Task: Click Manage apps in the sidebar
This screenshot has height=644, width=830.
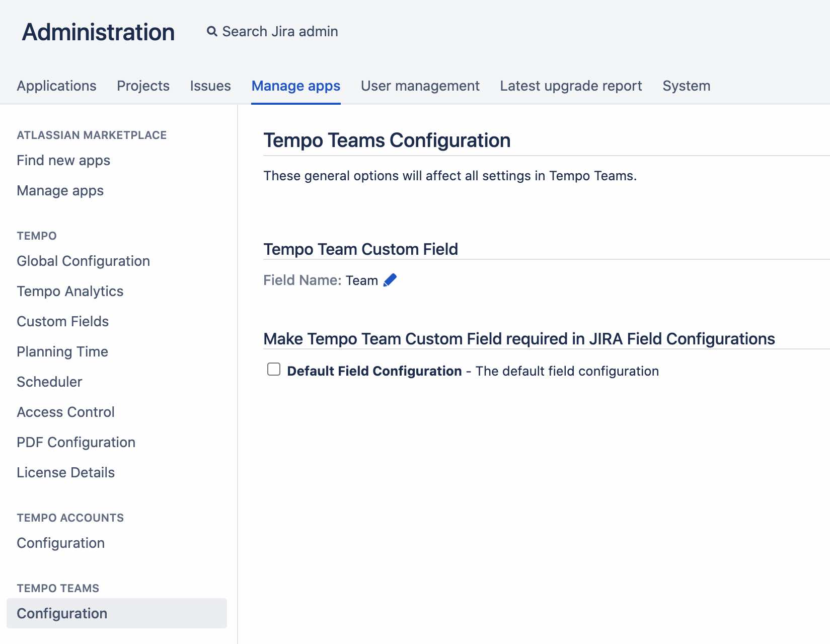Action: click(60, 191)
